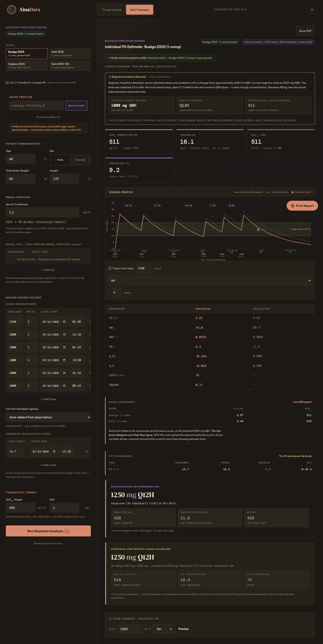Viewport: 323px width, 644px height.
Task: Choose the Buelga 2005 model card
Action: 27,54
